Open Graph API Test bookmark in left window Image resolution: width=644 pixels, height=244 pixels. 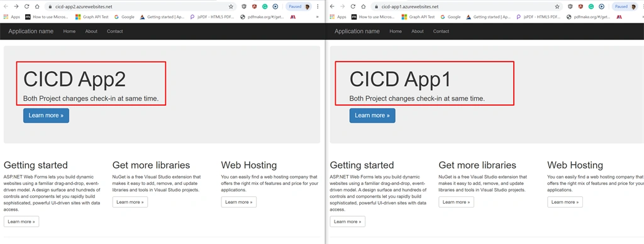coord(92,17)
